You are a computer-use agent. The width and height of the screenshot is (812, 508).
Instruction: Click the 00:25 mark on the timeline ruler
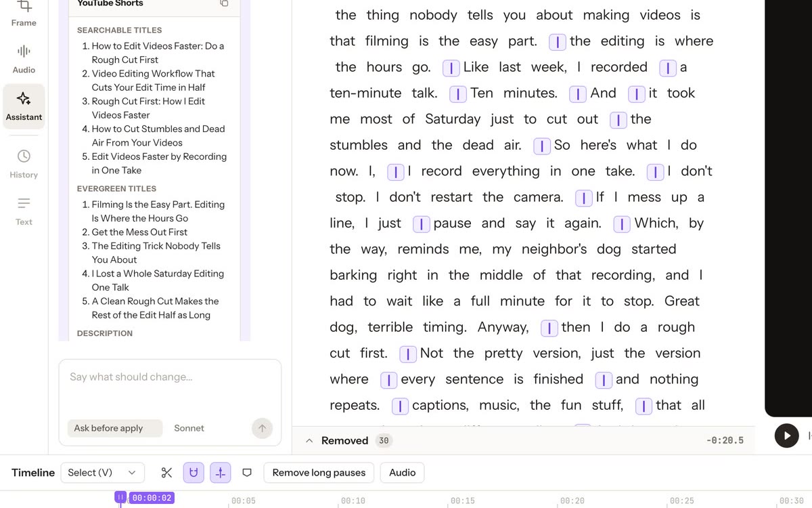coord(682,501)
